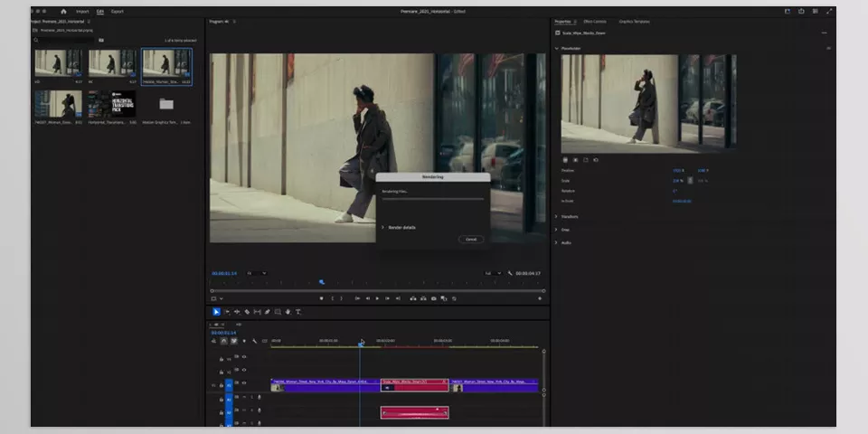Click the Extract button in Program monitor
This screenshot has height=434, width=868.
point(423,298)
